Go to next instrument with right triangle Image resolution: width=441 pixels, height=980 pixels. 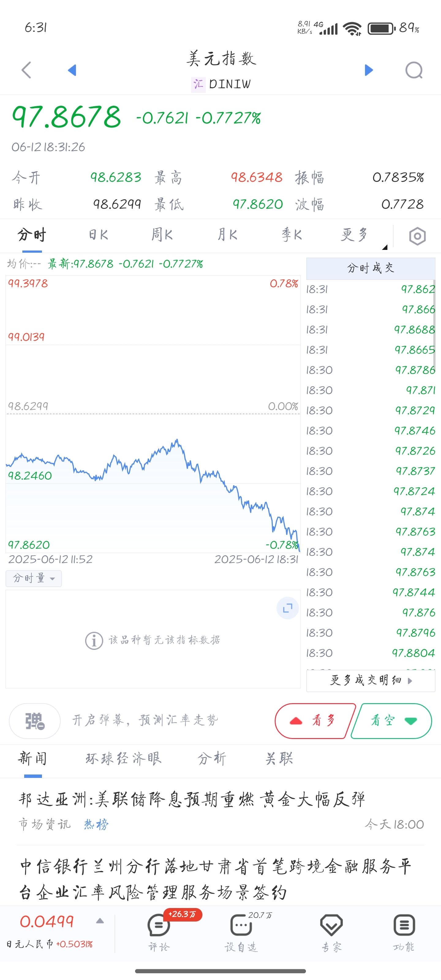[369, 70]
